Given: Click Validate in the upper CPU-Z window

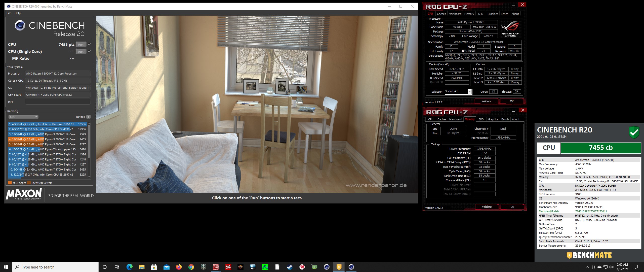Looking at the screenshot, I should [486, 101].
